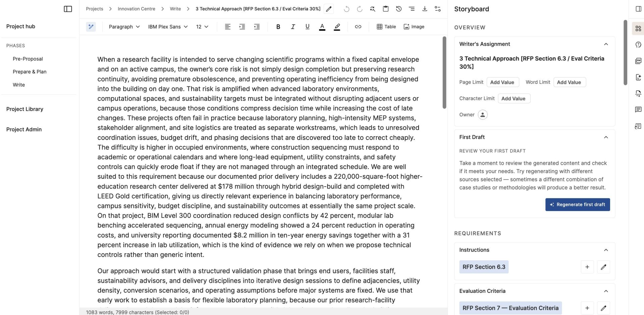Open the AI page-break sparkle sidebar icon
This screenshot has height=315, width=644.
(638, 93)
